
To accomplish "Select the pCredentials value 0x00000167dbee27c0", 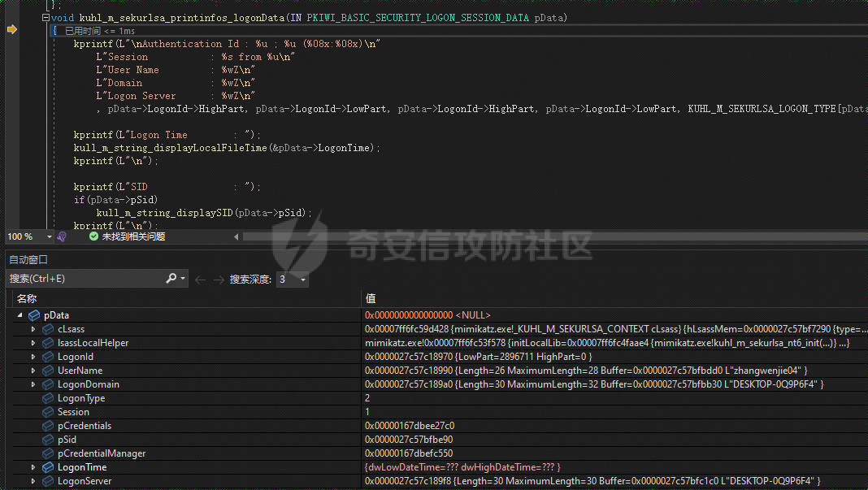I will [410, 426].
